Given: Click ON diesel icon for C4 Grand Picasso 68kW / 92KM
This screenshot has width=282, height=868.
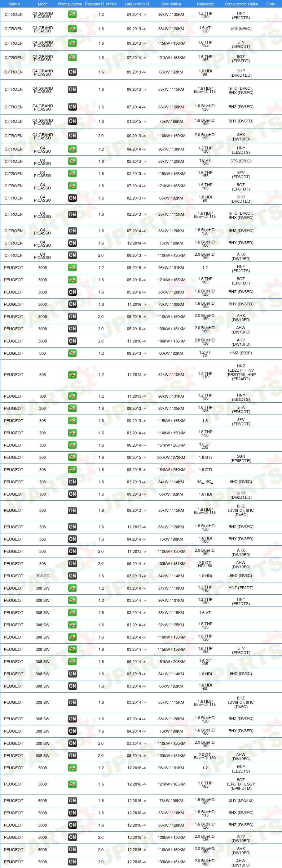Looking at the screenshot, I should coord(72,72).
